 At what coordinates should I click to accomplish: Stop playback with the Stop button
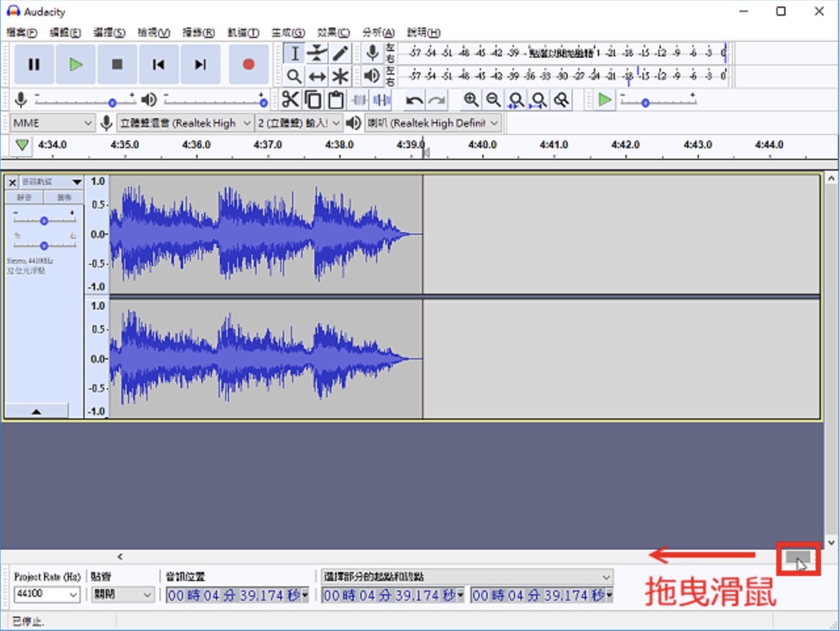click(x=117, y=64)
